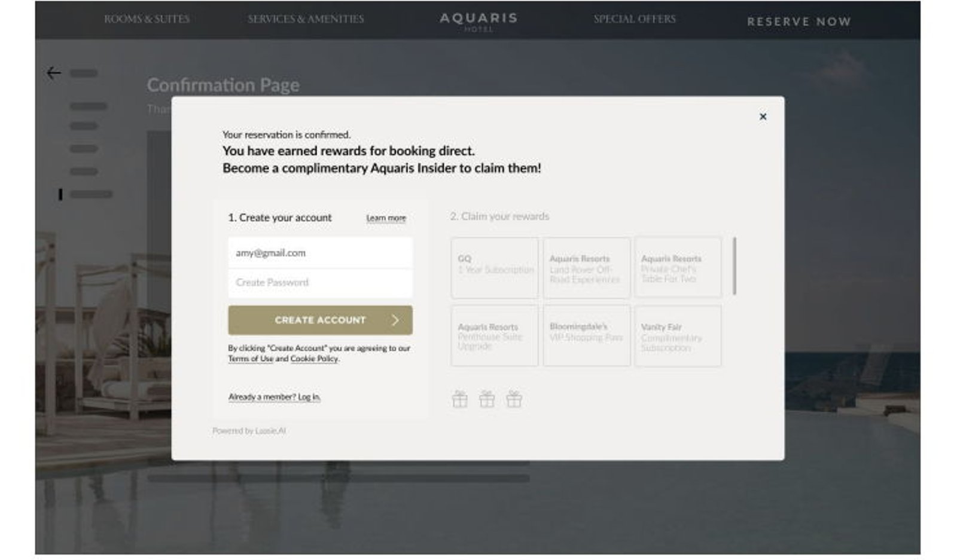Open the Learn more link
This screenshot has height=560, width=957.
tap(386, 218)
